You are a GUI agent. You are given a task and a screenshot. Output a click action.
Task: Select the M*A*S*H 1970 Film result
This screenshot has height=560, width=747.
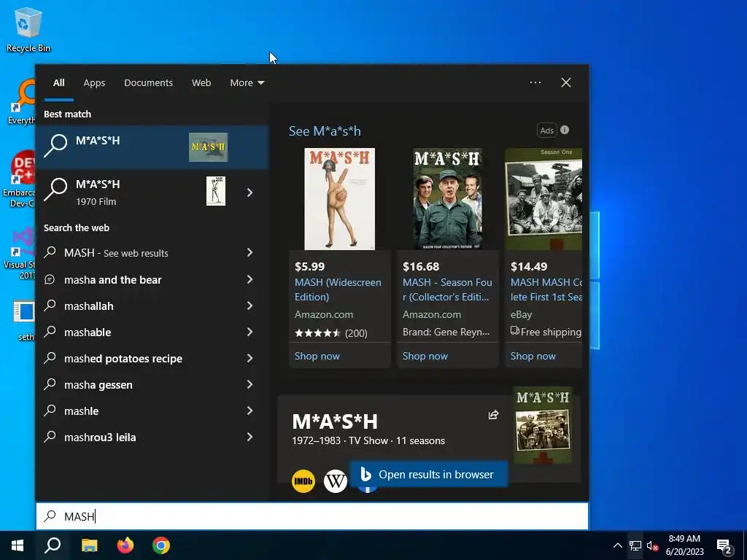152,192
